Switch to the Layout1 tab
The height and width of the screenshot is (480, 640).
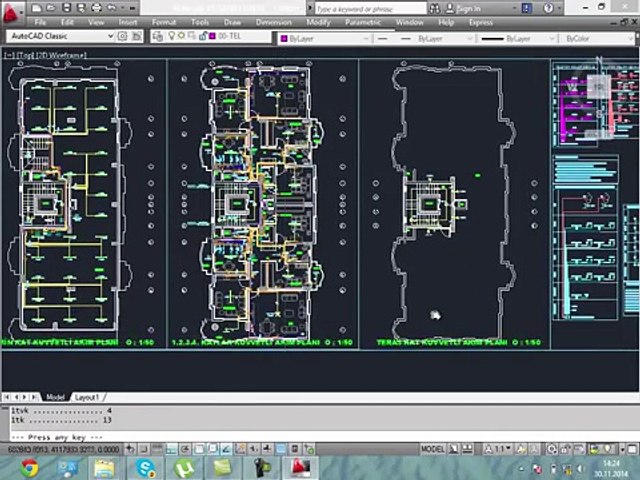[x=87, y=397]
